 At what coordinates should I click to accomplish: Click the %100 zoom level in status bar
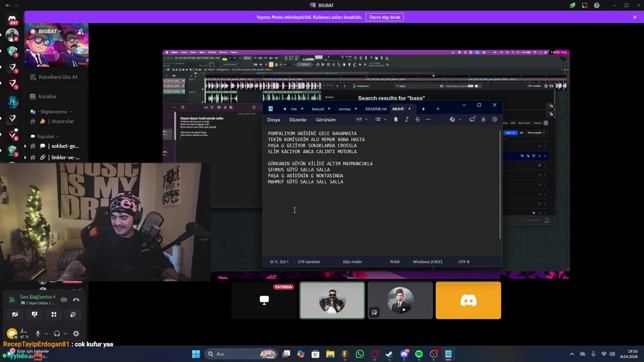[394, 261]
